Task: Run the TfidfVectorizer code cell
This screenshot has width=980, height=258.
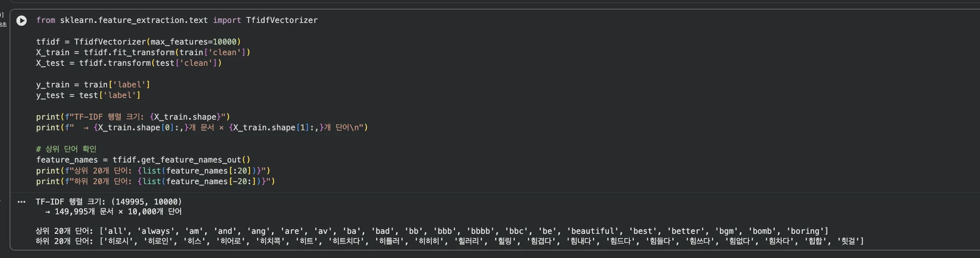Action: click(x=21, y=20)
